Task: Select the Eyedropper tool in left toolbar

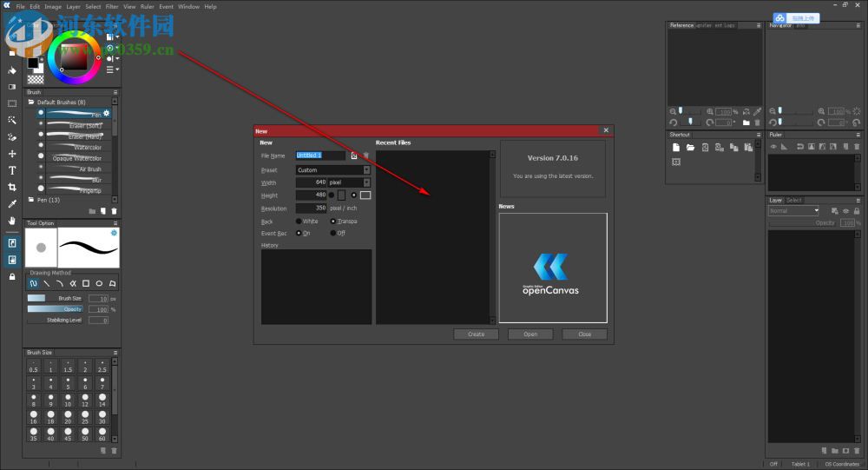Action: click(x=12, y=203)
